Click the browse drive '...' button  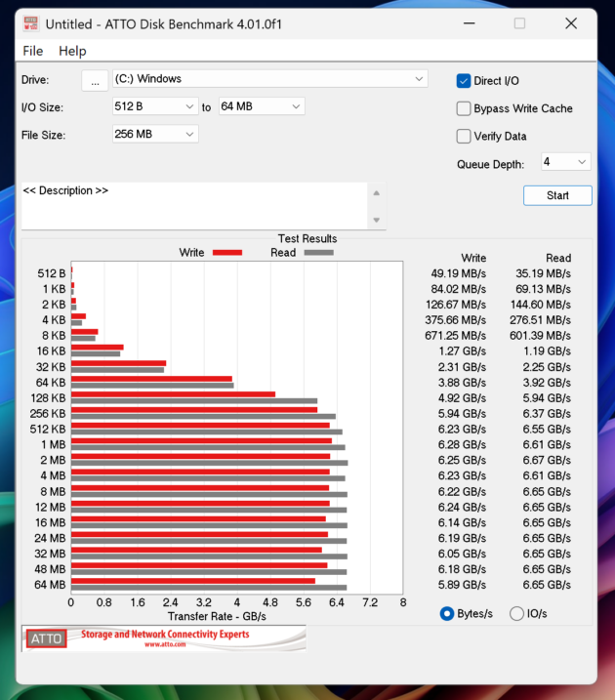pyautogui.click(x=95, y=80)
